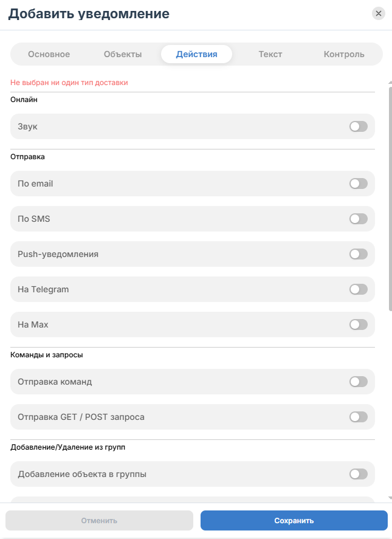Viewport: 392px width, 539px height.
Task: Open the Объекты tab
Action: 123,54
